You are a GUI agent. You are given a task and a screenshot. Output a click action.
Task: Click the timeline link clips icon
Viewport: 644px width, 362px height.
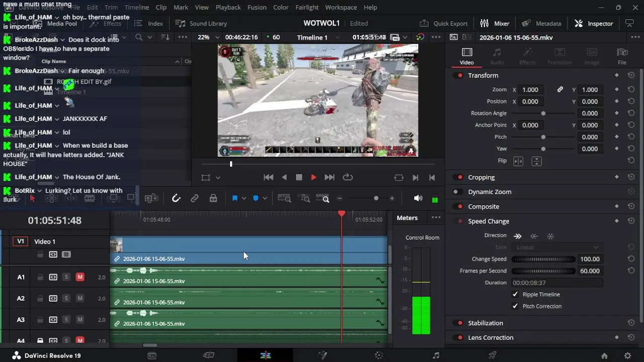(x=195, y=199)
